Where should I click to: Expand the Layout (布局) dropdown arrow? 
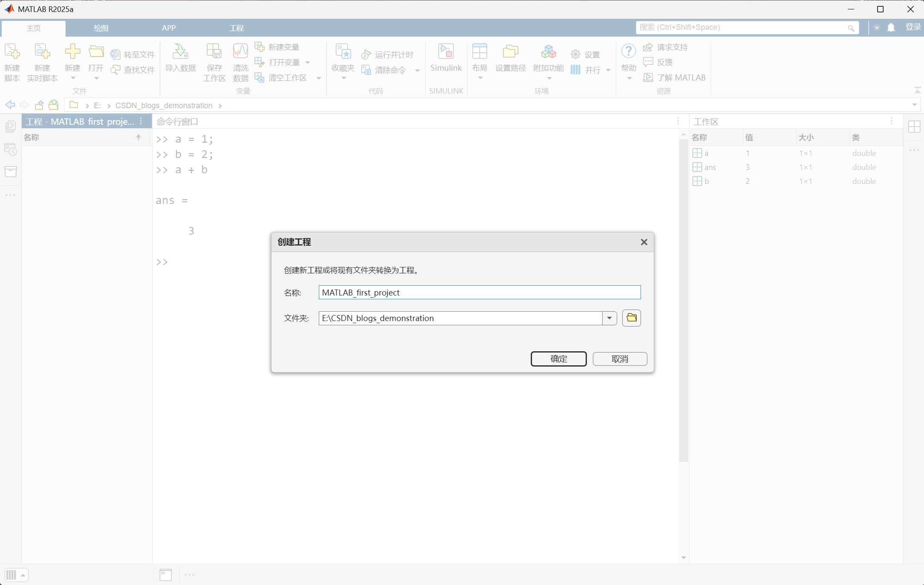[480, 78]
